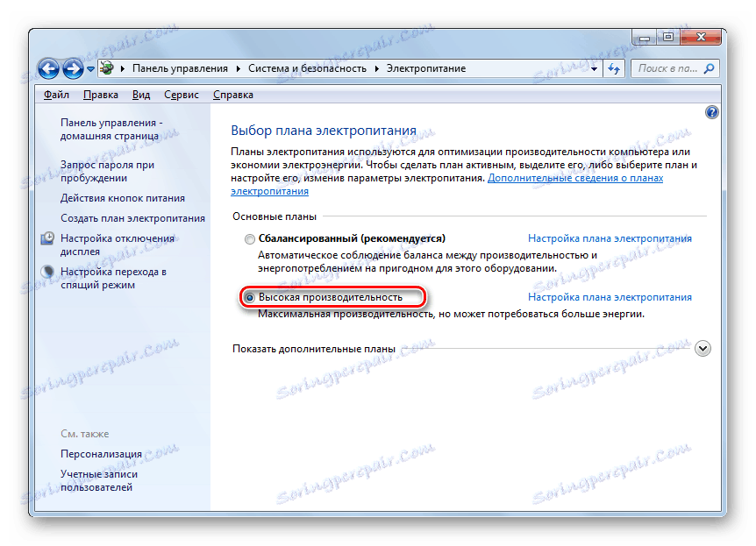
Task: Open 'Настройка отключения дисплея' link
Action: (118, 245)
